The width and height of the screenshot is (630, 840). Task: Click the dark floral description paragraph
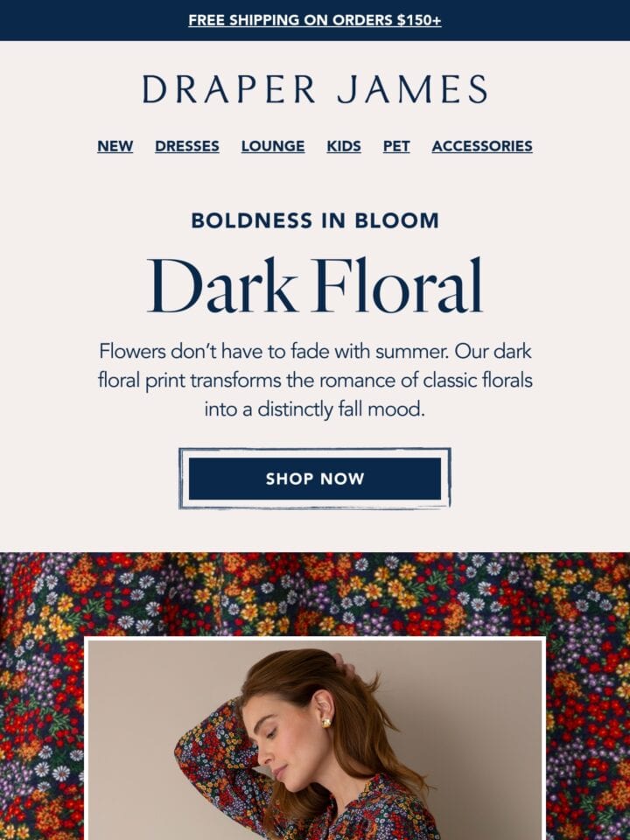coord(315,381)
